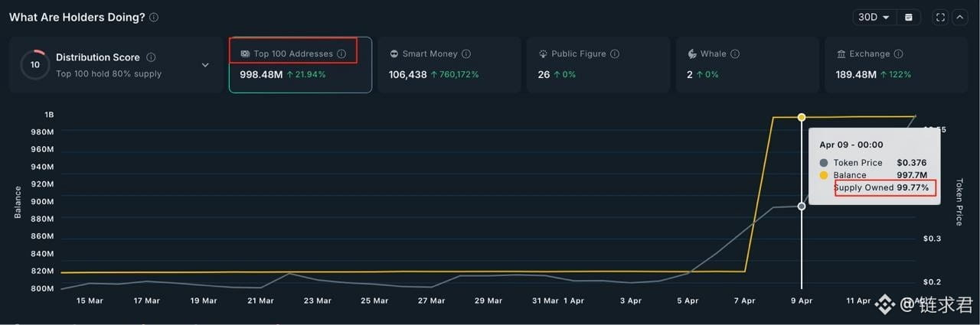
Task: Select the Exchange tab
Action: click(897, 65)
